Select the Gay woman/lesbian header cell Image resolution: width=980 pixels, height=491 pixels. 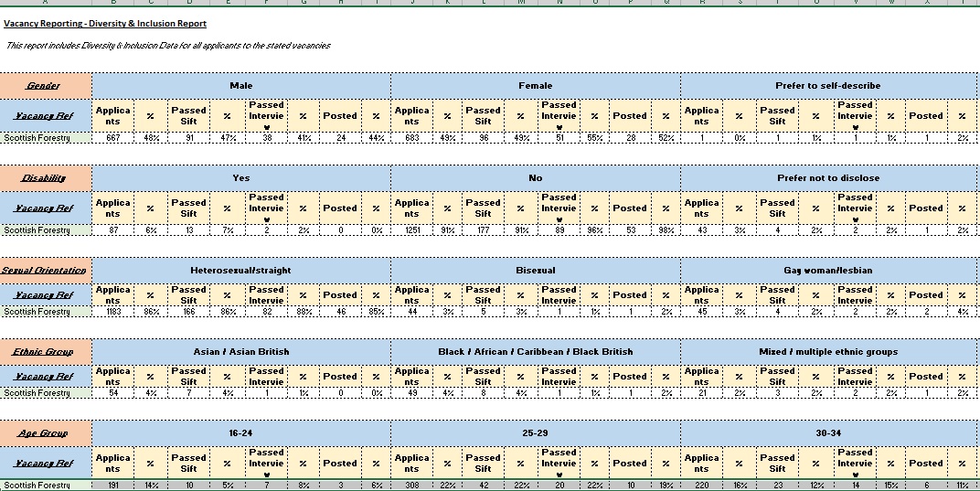827,271
